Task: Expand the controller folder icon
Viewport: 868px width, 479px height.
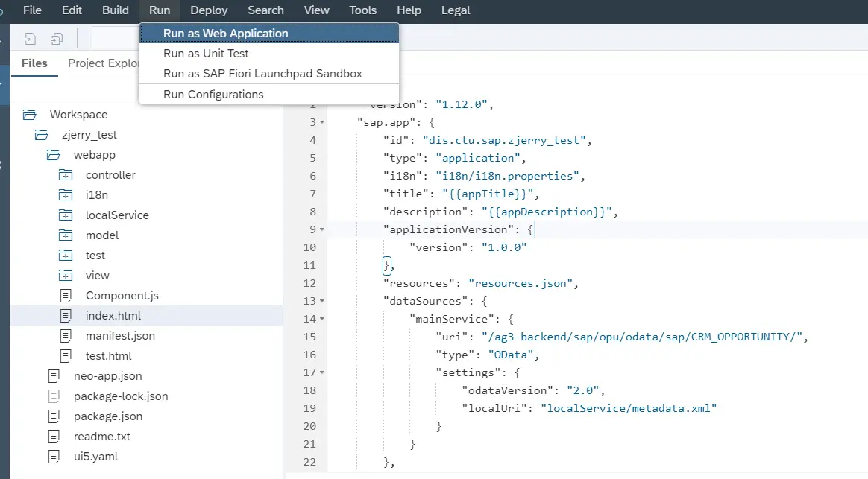Action: (x=66, y=175)
